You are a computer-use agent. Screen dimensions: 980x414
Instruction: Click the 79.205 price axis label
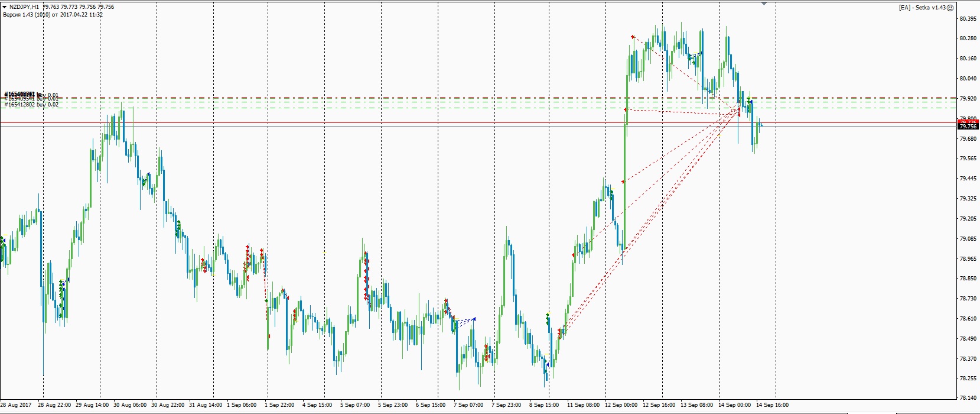[x=967, y=219]
